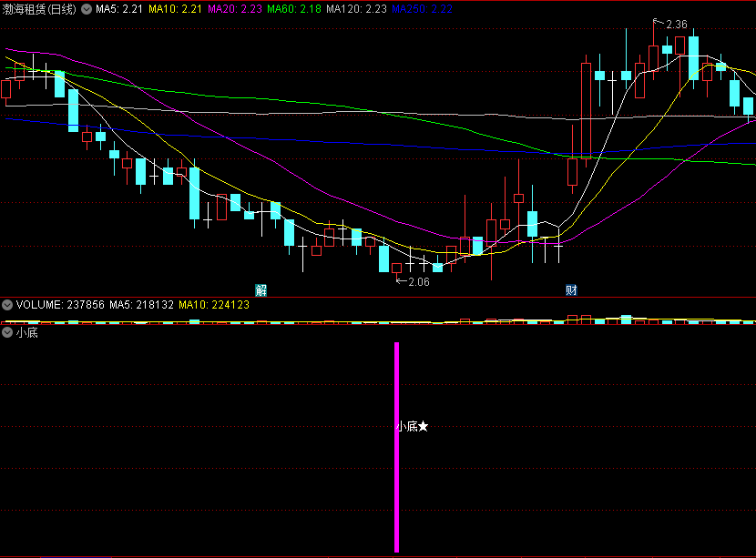Click the volume MA10: 224123 label
The width and height of the screenshot is (756, 558).
[214, 305]
